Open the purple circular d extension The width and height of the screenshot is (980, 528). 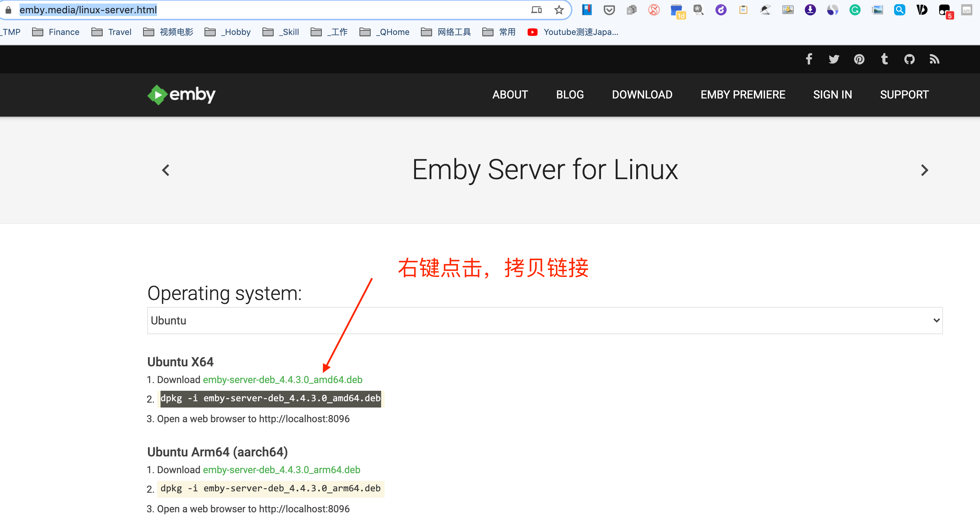tap(721, 10)
